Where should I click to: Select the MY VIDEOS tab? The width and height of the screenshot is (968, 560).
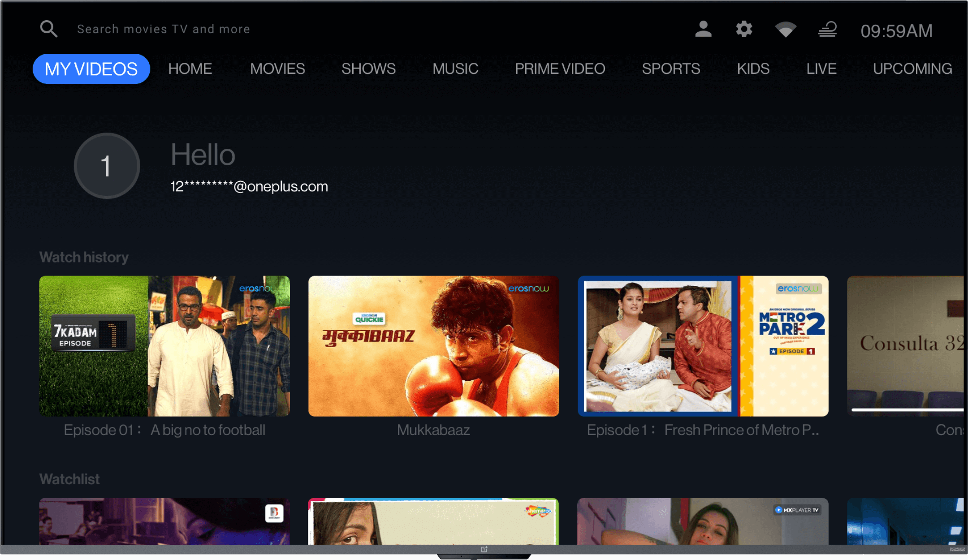click(x=91, y=69)
